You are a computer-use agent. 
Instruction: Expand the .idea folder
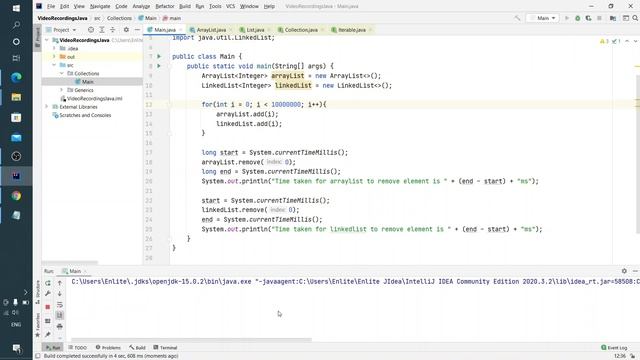[54, 49]
